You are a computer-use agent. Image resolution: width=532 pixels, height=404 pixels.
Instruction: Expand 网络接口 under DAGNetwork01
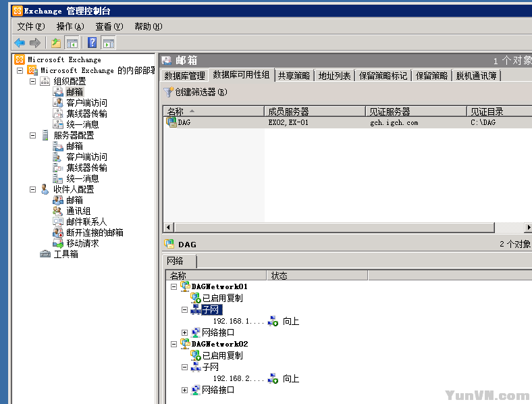[184, 332]
